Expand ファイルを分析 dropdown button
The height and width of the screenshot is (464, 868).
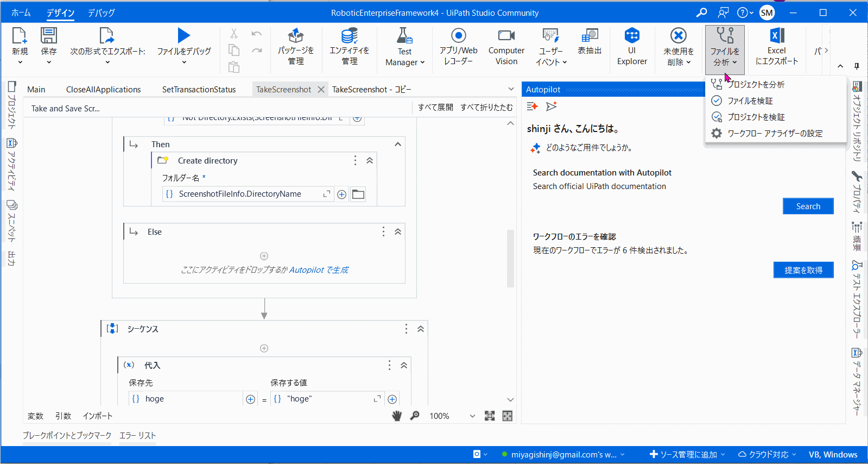click(x=725, y=50)
